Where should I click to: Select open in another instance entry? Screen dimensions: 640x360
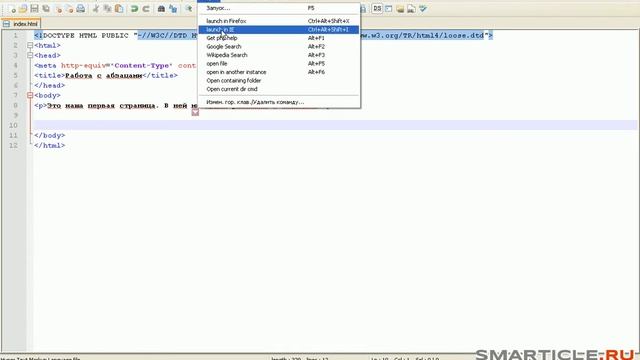coord(279,72)
